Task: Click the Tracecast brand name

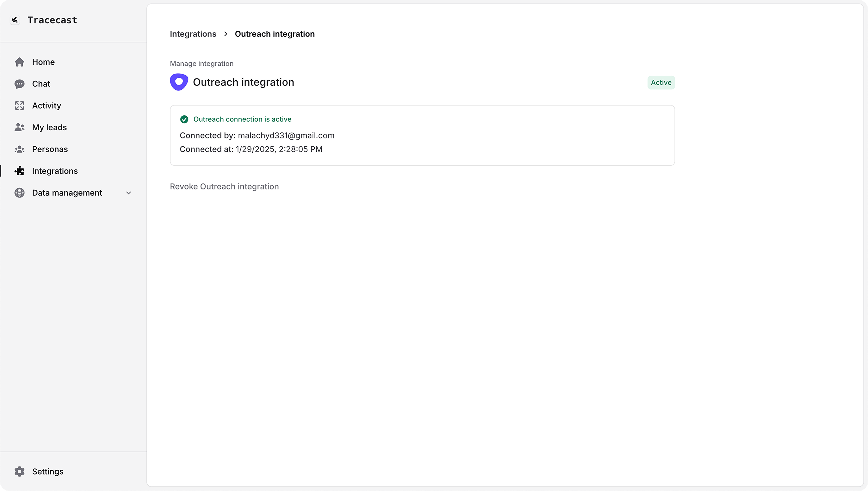Action: tap(52, 20)
